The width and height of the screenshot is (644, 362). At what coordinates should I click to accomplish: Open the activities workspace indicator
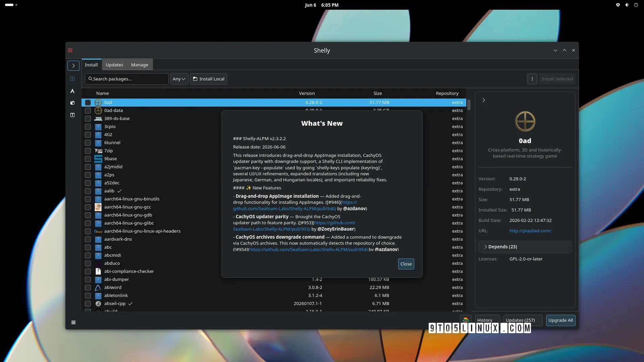tap(11, 5)
